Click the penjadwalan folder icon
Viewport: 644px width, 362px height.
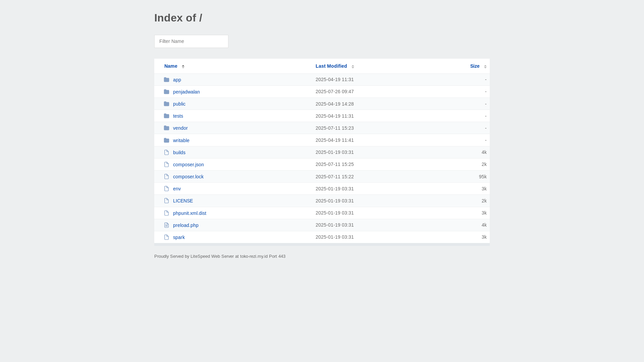[166, 92]
